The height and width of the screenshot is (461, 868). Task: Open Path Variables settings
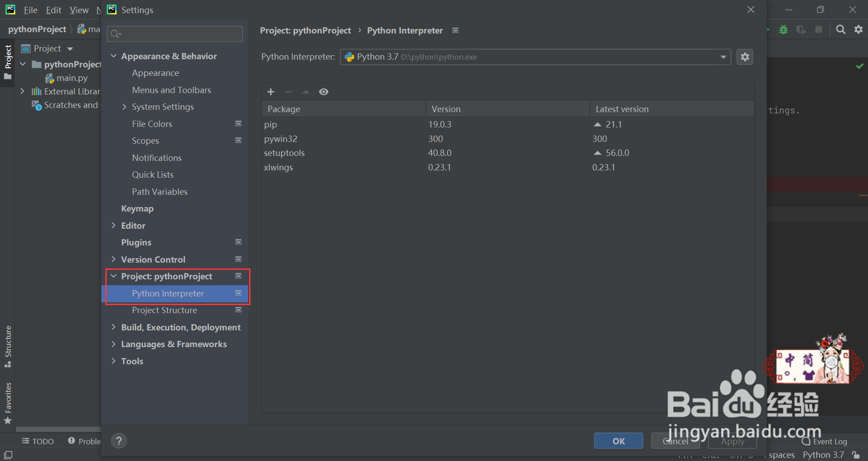(160, 192)
